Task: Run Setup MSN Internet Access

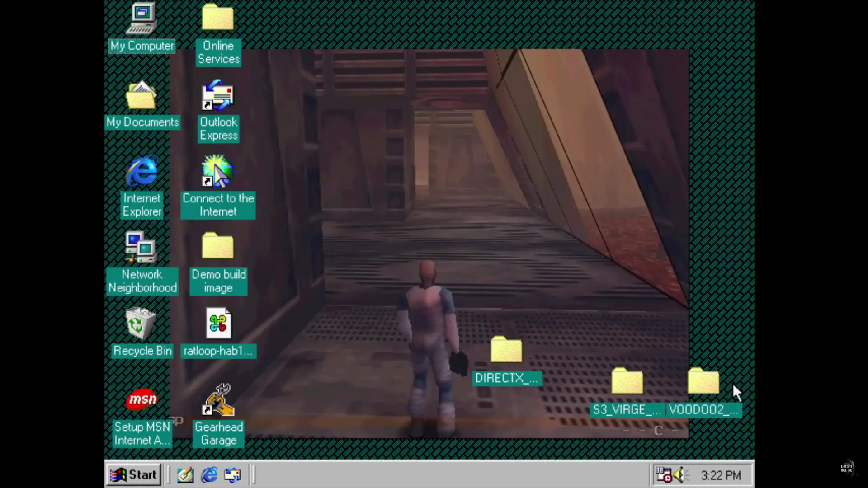Action: tap(142, 400)
